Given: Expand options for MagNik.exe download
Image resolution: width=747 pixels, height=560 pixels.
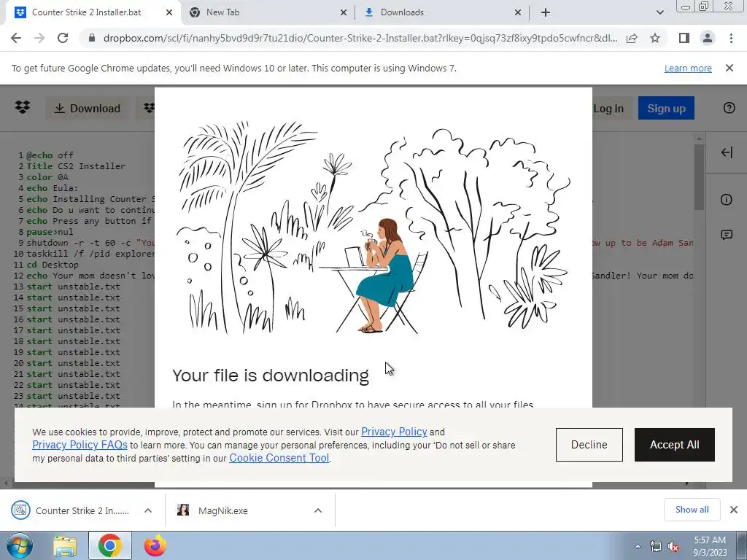Looking at the screenshot, I should [318, 510].
